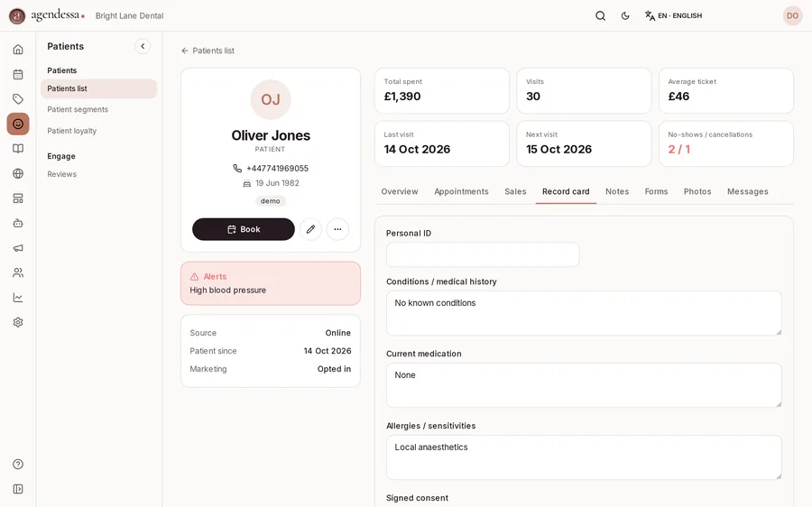This screenshot has height=507, width=812.
Task: Switch to the Appointments tab
Action: tap(461, 191)
